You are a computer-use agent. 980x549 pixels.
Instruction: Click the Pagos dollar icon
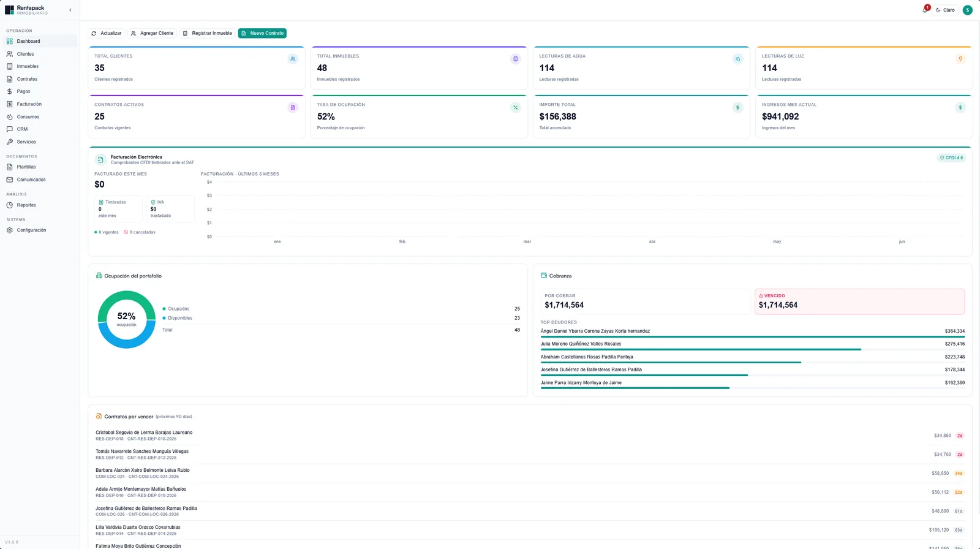pos(10,91)
